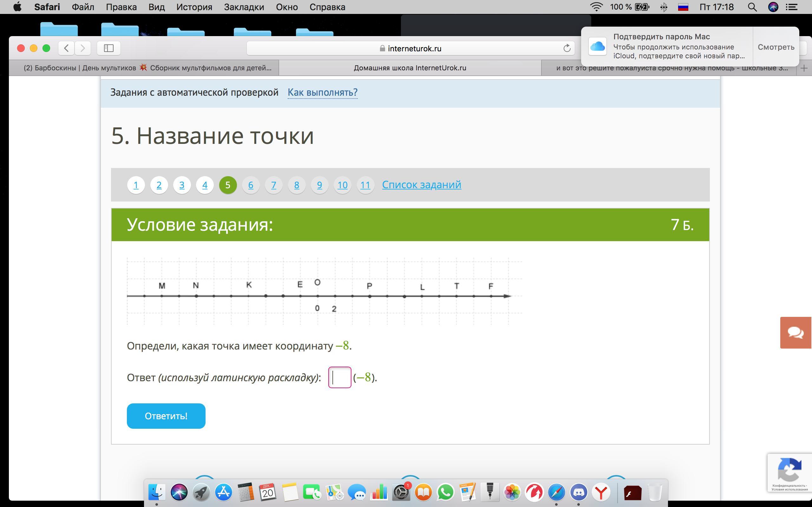This screenshot has width=812, height=507.
Task: Open the new tab plus button
Action: pos(804,68)
